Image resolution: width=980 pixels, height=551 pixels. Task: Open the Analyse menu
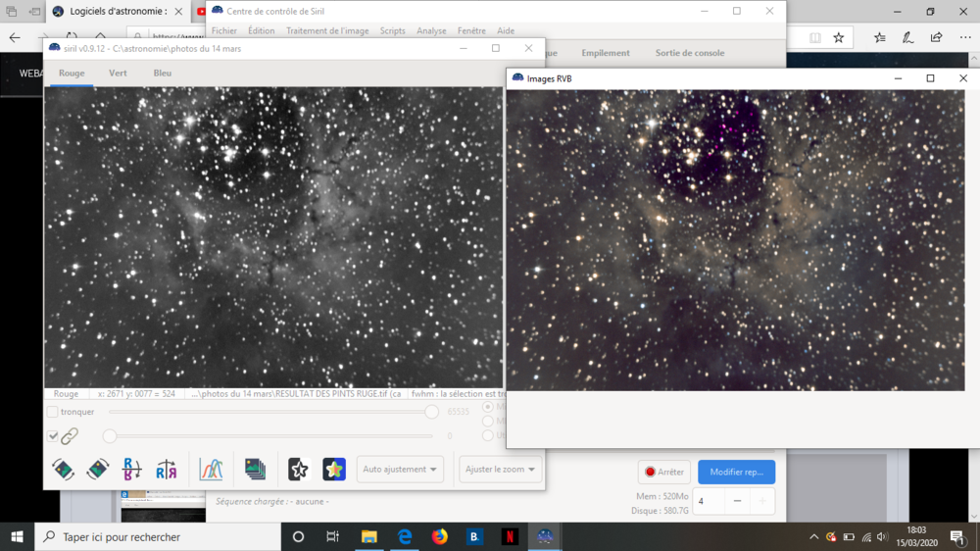(x=431, y=30)
